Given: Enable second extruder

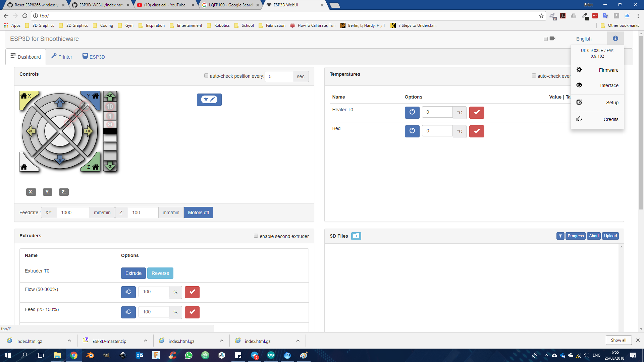Looking at the screenshot, I should pos(256,236).
